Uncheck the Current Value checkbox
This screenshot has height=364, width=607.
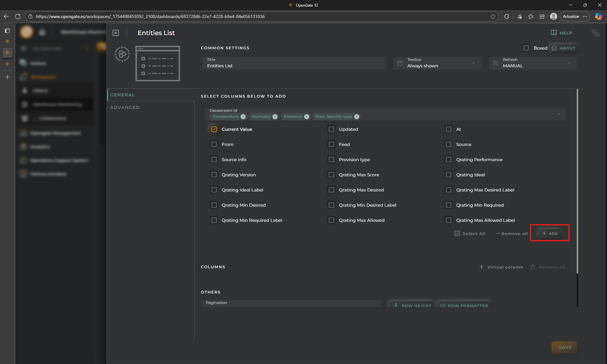pyautogui.click(x=214, y=129)
